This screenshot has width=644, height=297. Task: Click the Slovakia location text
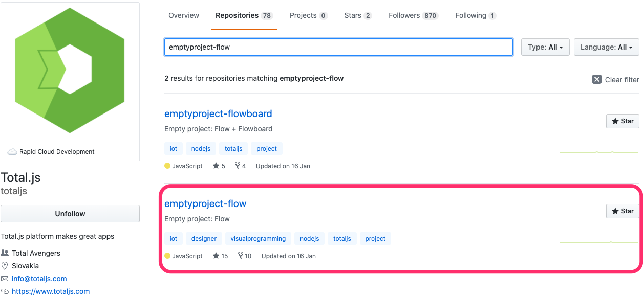pos(25,266)
